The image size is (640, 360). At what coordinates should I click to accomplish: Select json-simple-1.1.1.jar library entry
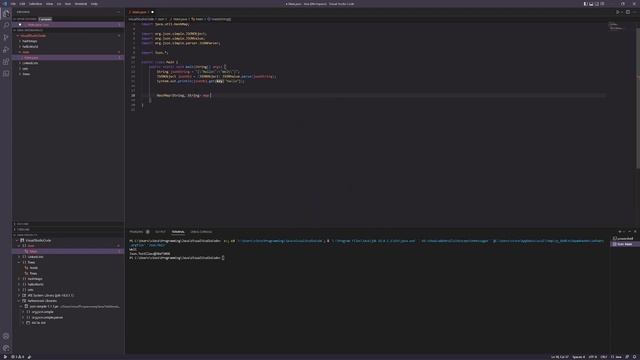click(x=44, y=307)
